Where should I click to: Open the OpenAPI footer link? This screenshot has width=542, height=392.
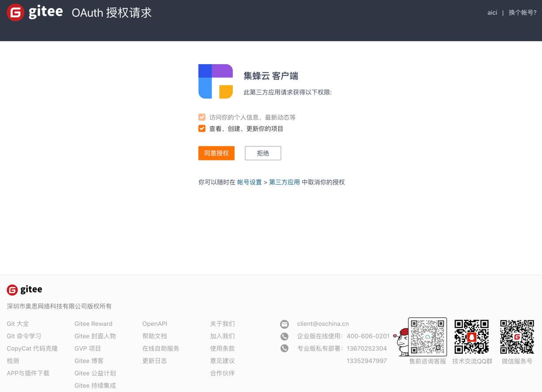pyautogui.click(x=155, y=324)
